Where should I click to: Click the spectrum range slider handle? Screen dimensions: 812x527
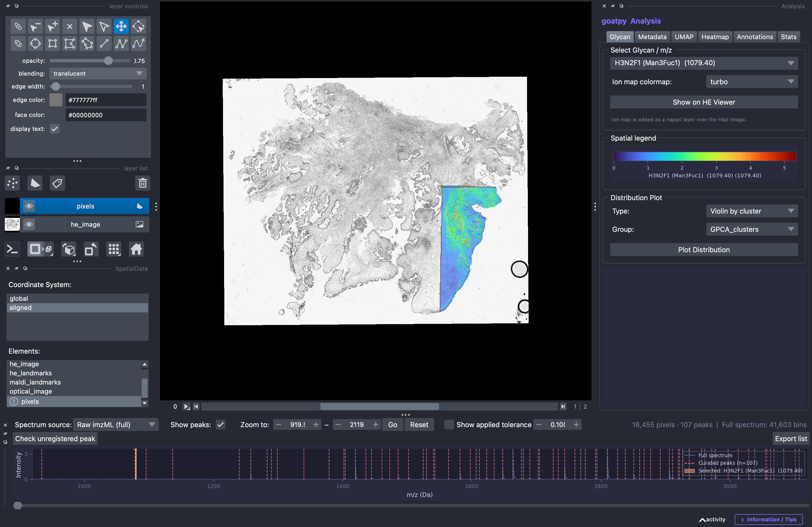click(18, 506)
